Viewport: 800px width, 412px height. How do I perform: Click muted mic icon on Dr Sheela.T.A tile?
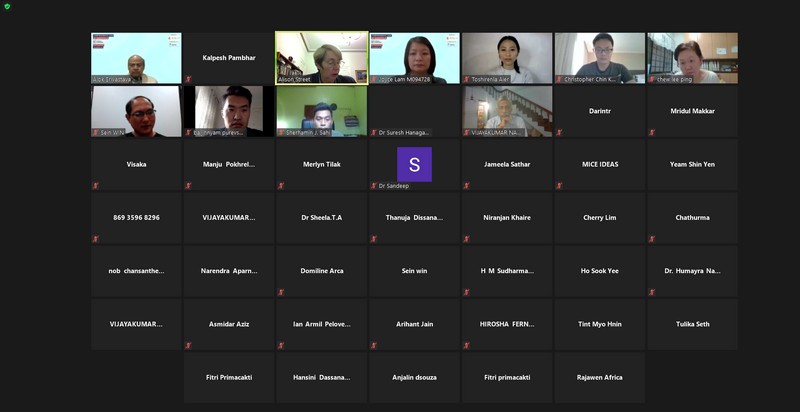point(281,238)
